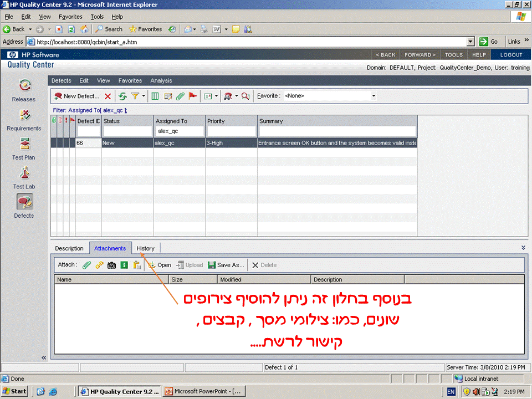
Task: Open the Quality Center Favorites menu
Action: (x=130, y=80)
